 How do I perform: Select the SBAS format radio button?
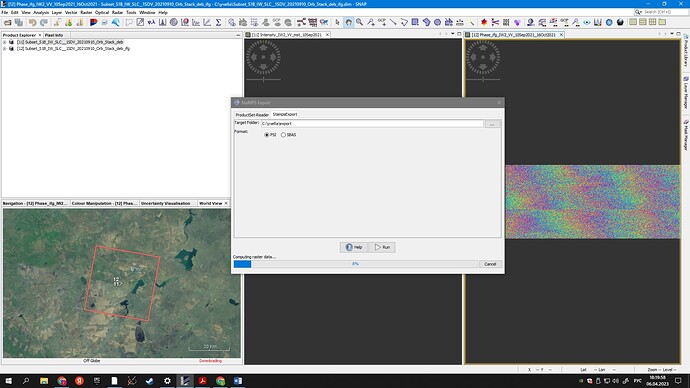click(x=283, y=135)
